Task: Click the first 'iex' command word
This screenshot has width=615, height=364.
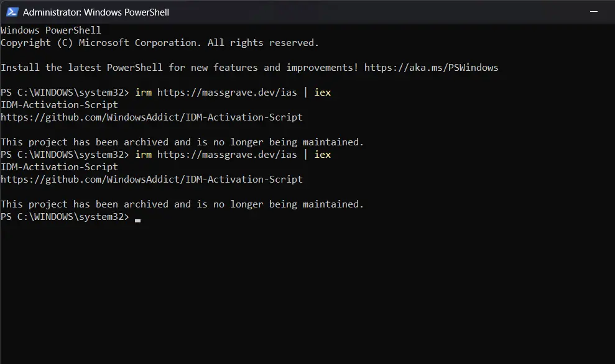Action: tap(322, 93)
